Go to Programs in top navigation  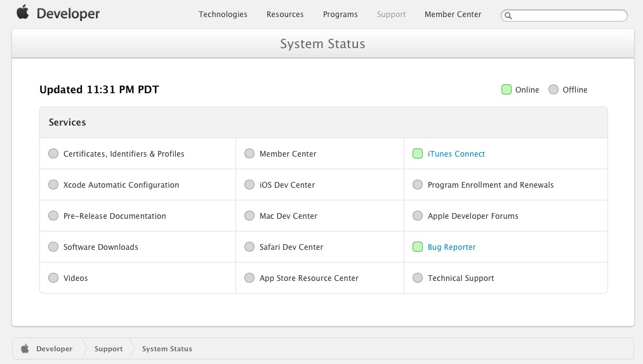coord(340,15)
